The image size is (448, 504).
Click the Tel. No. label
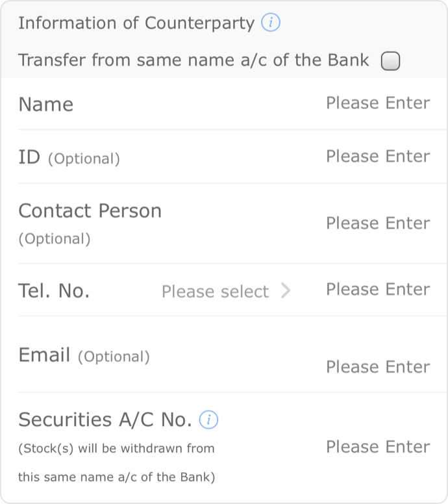click(54, 291)
